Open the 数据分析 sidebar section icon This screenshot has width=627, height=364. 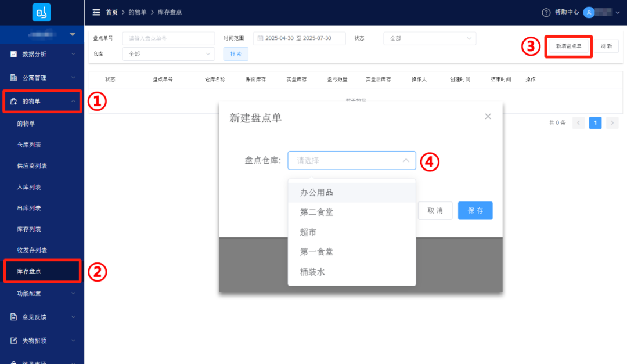click(x=14, y=54)
